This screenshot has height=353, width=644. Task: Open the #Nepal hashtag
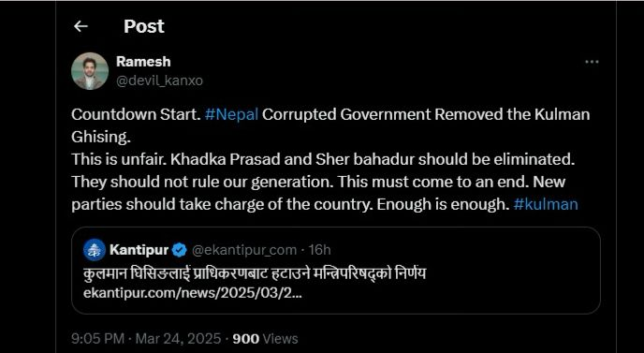click(231, 114)
